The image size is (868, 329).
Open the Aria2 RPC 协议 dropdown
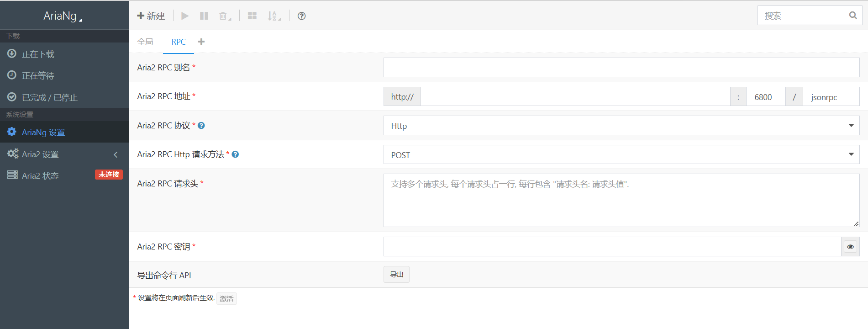pyautogui.click(x=621, y=126)
